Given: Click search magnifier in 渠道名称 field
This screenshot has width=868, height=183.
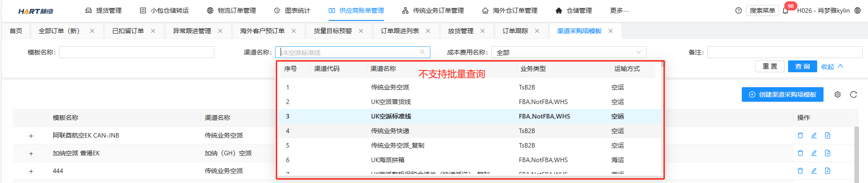Looking at the screenshot, I should pos(423,52).
